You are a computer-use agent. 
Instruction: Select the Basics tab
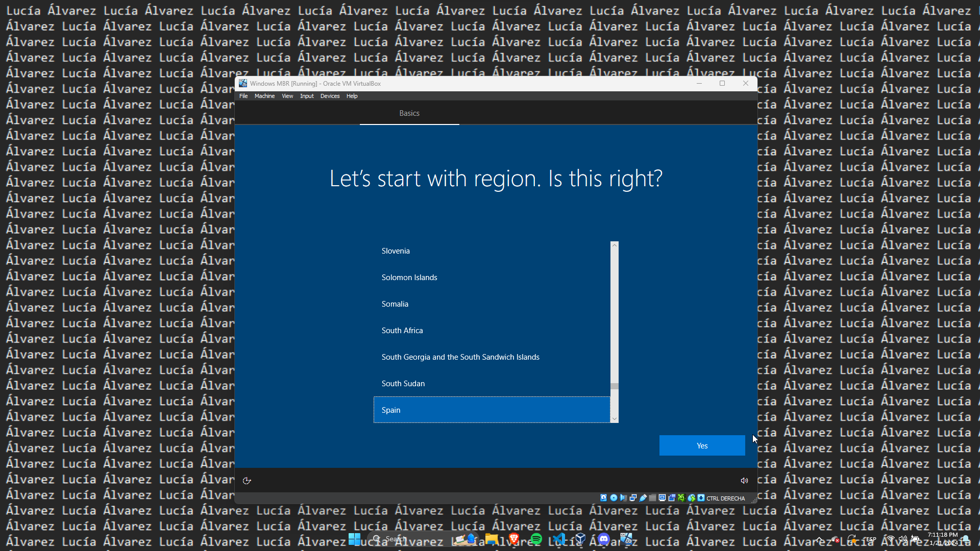(x=409, y=113)
